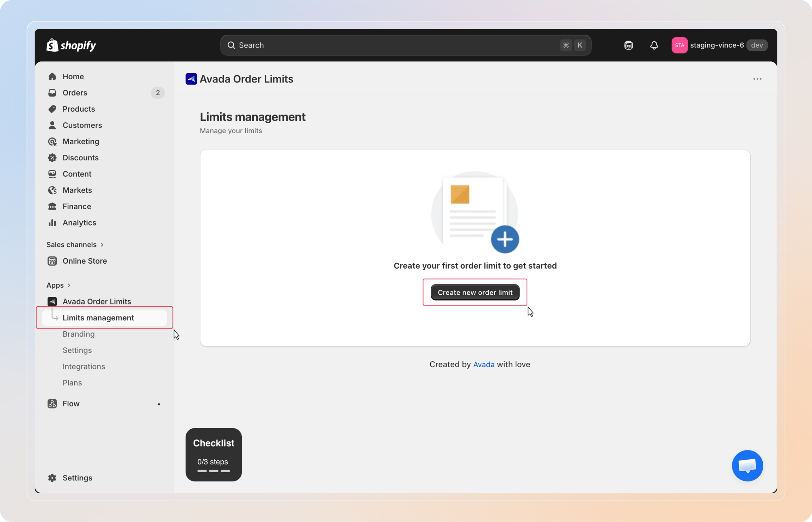
Task: Open the staging-vince-6 store account menu
Action: [719, 45]
